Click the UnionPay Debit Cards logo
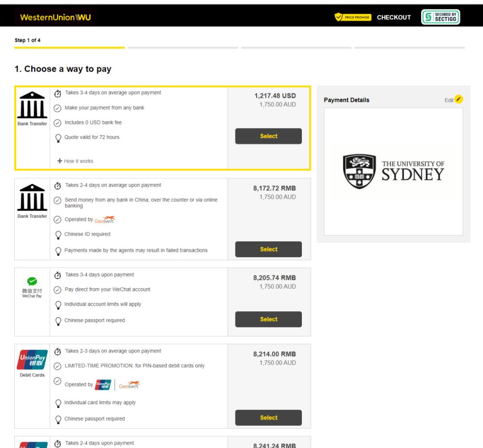Image resolution: width=483 pixels, height=448 pixels. pos(32,359)
